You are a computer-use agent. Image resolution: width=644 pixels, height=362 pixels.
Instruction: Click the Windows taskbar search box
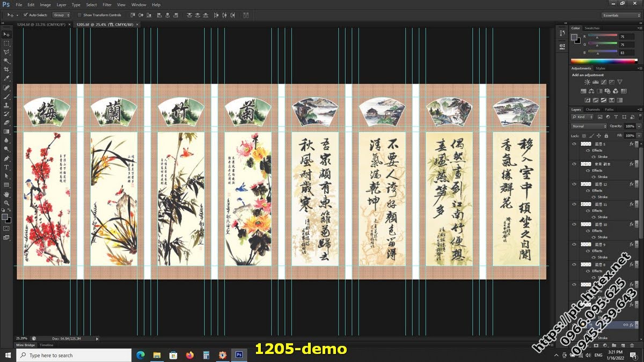(x=74, y=355)
